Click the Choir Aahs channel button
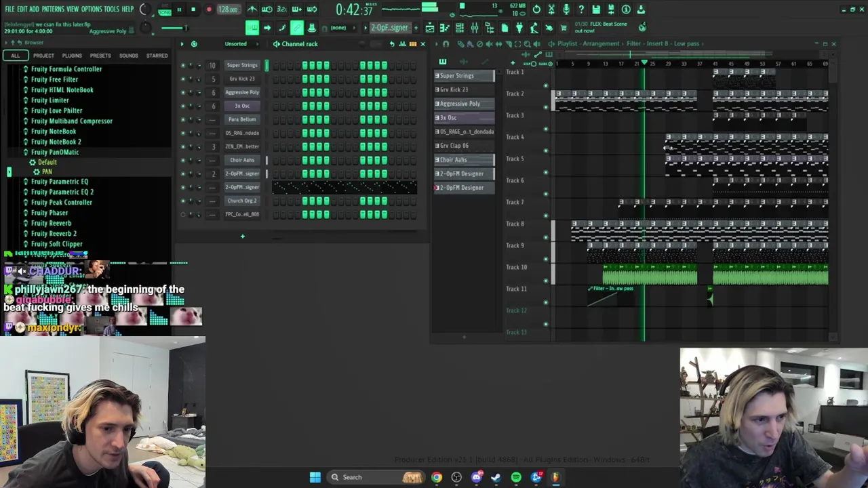The height and width of the screenshot is (488, 868). (242, 160)
